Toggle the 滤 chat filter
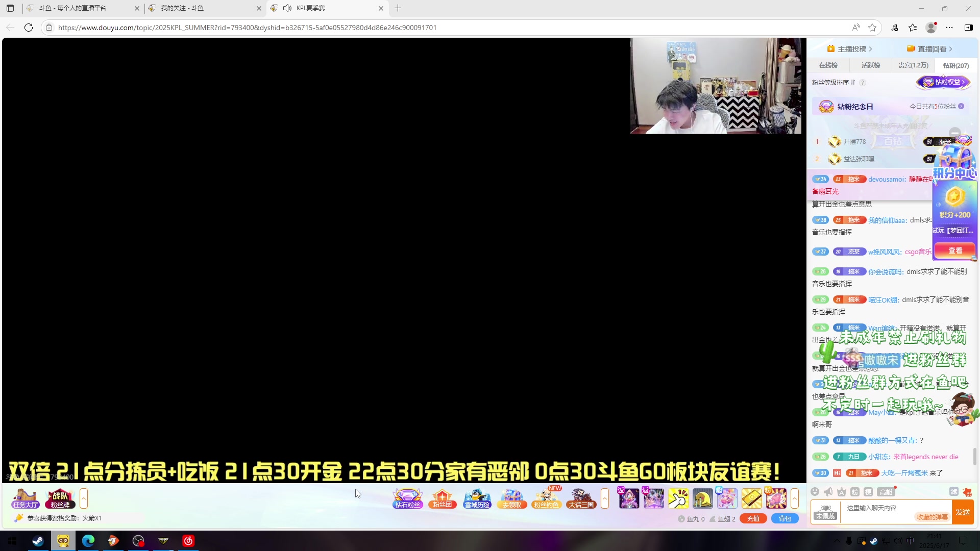 [953, 492]
